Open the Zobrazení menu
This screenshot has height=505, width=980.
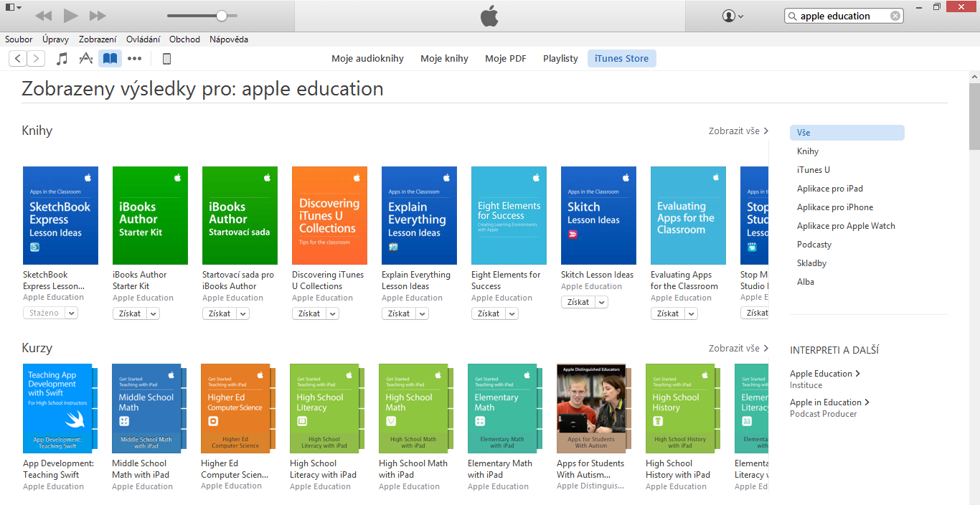tap(98, 39)
